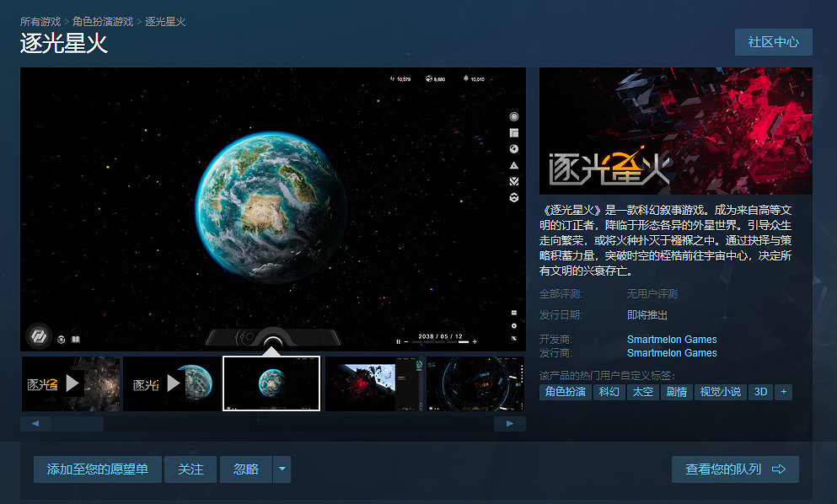The height and width of the screenshot is (504, 837).
Task: Pause the game time with the pause button
Action: tap(398, 341)
